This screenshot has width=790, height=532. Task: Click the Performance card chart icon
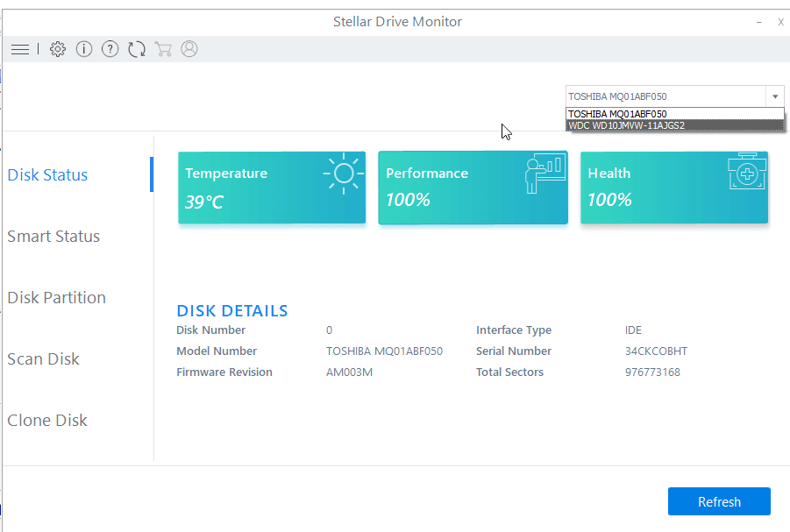point(544,173)
